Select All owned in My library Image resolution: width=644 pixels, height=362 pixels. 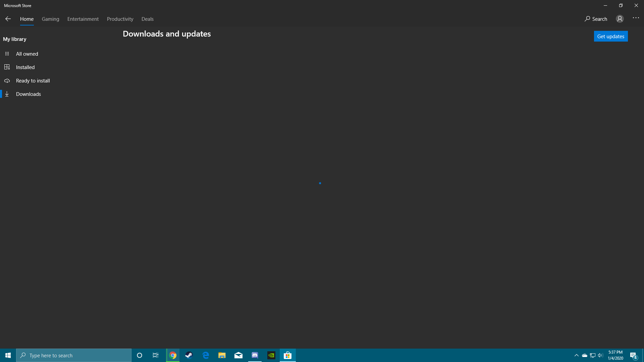pyautogui.click(x=27, y=54)
